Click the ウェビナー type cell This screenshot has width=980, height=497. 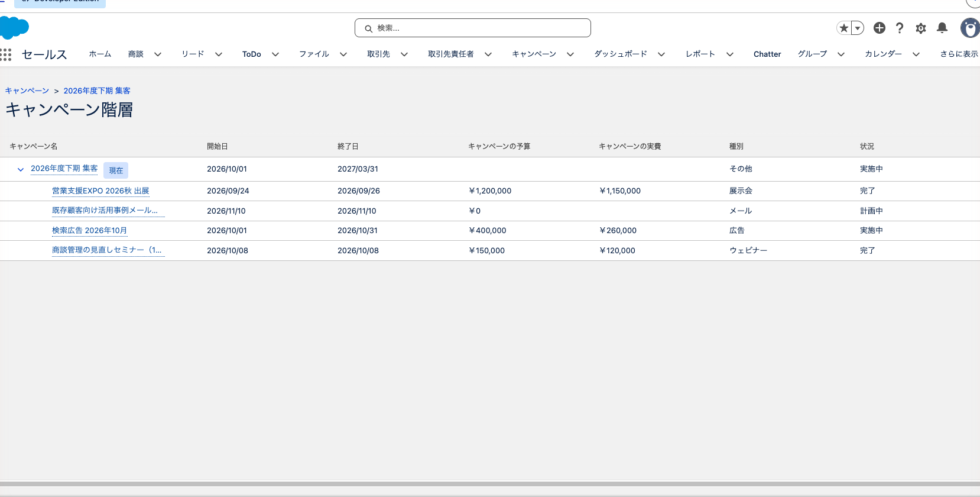tap(748, 250)
